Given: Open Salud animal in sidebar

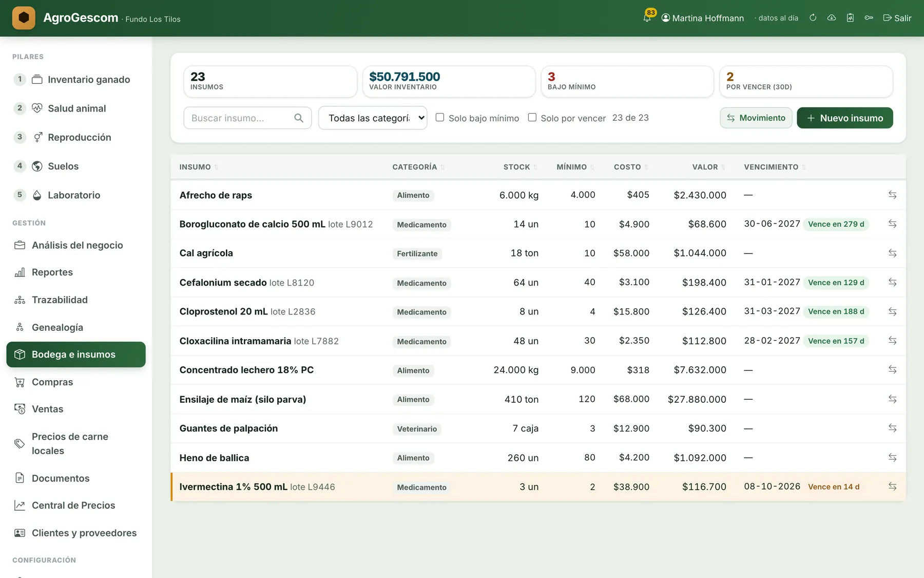Looking at the screenshot, I should pyautogui.click(x=76, y=108).
